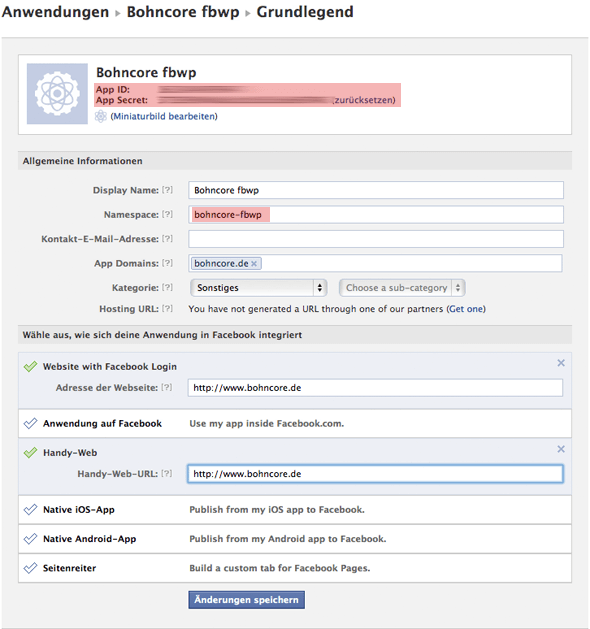Click the Grundlegend breadcrumb item
590x629 pixels.
[x=305, y=12]
